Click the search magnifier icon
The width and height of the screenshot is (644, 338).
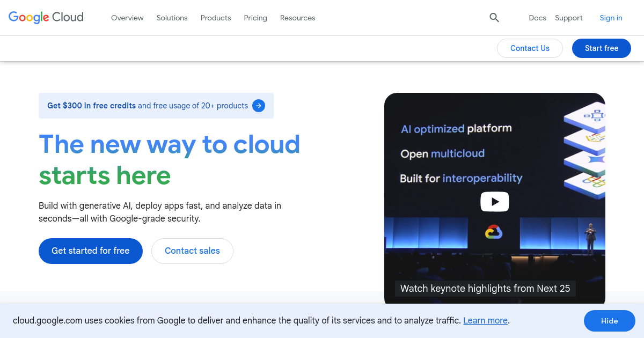(494, 18)
